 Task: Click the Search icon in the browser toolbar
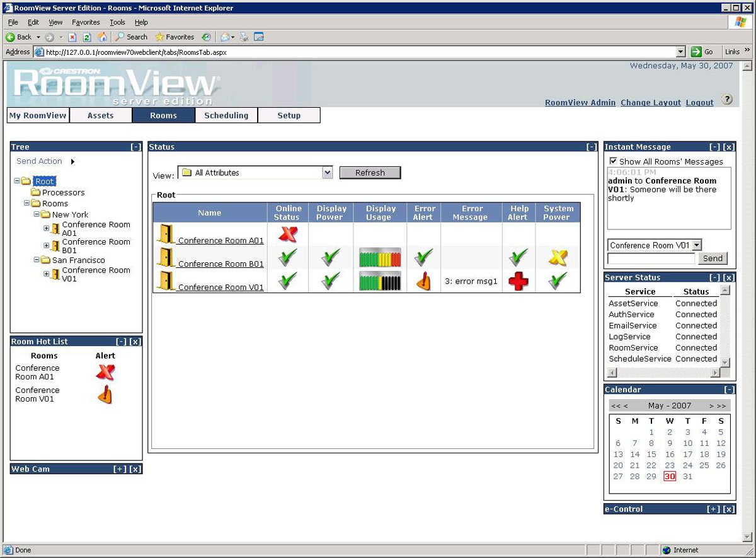click(x=130, y=37)
